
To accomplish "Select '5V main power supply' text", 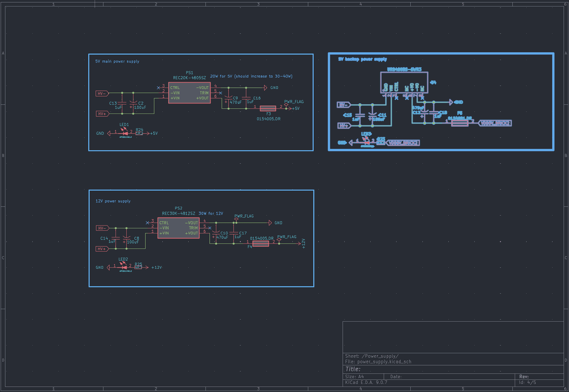I will coord(117,61).
